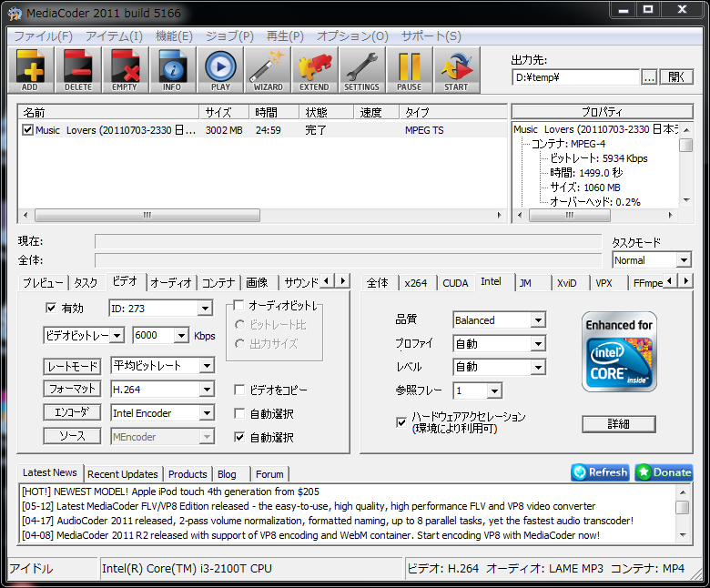Viewport: 710px width, 588px height.
Task: Click the レートモード button
Action: [x=73, y=366]
